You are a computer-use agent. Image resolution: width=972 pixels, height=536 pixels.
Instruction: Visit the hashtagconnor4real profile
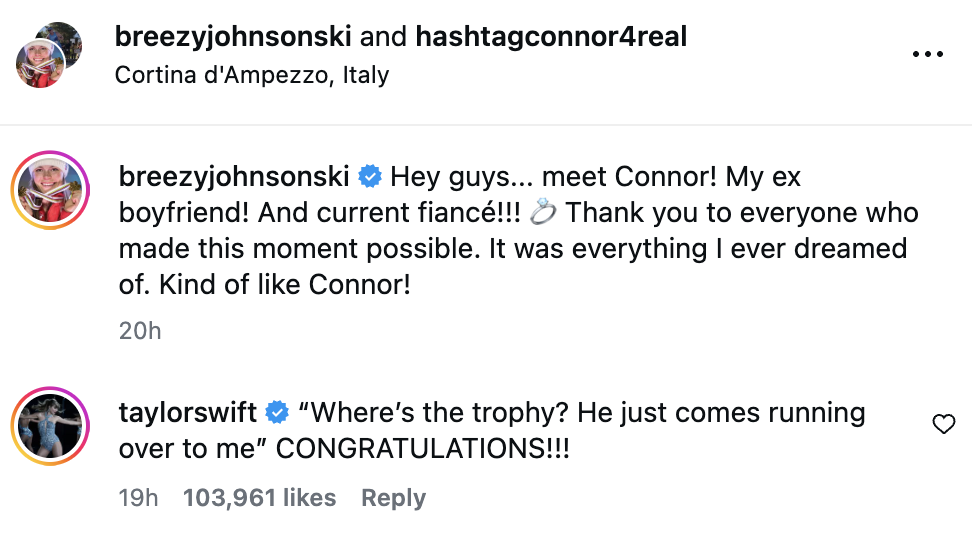tap(551, 37)
